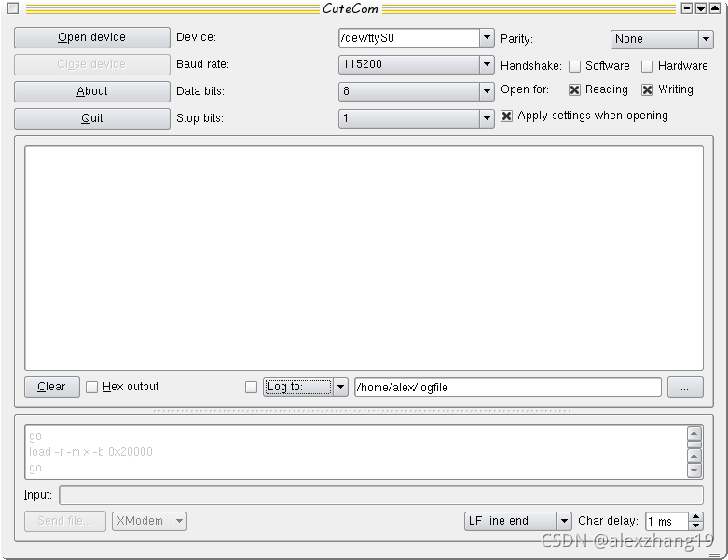Toggle the Reading checkbox
The height and width of the screenshot is (560, 728).
pos(575,90)
